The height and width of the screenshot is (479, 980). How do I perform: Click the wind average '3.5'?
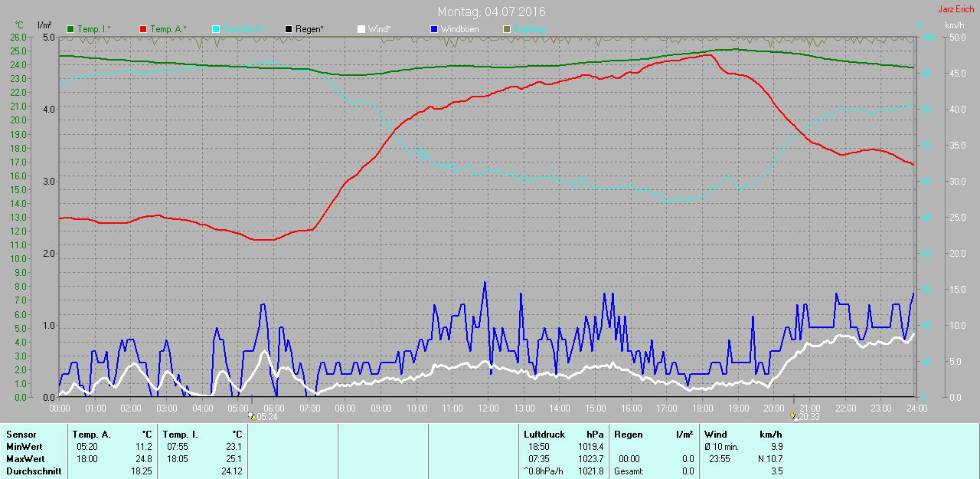click(x=777, y=471)
